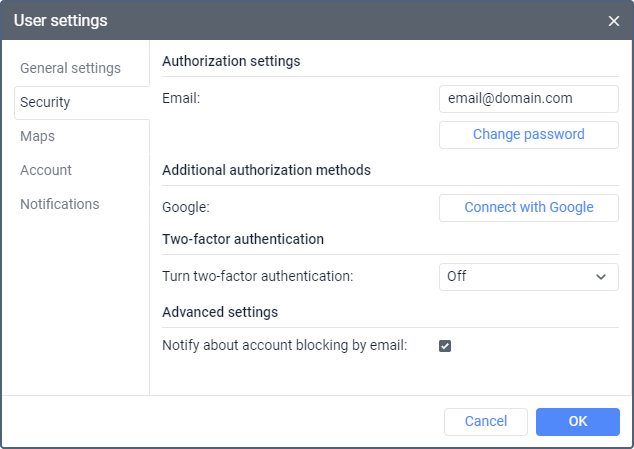Click the 'Notify about account blocking by email' label
634x449 pixels.
click(x=284, y=346)
